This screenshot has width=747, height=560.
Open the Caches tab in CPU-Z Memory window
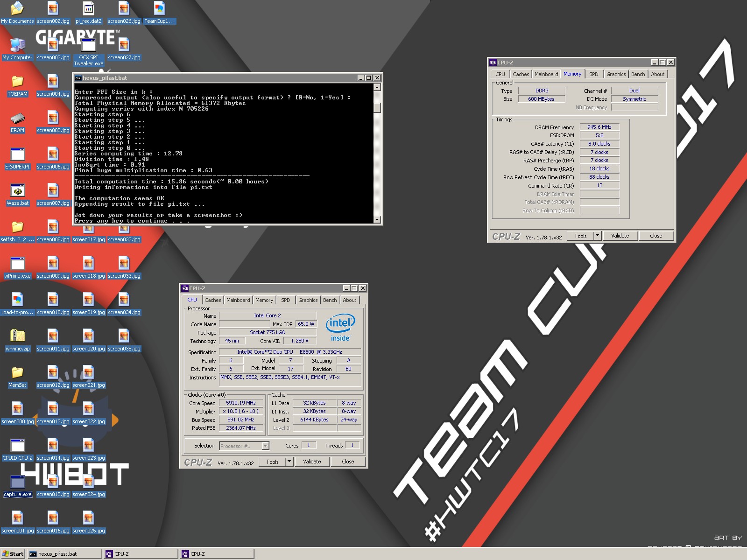coord(521,74)
